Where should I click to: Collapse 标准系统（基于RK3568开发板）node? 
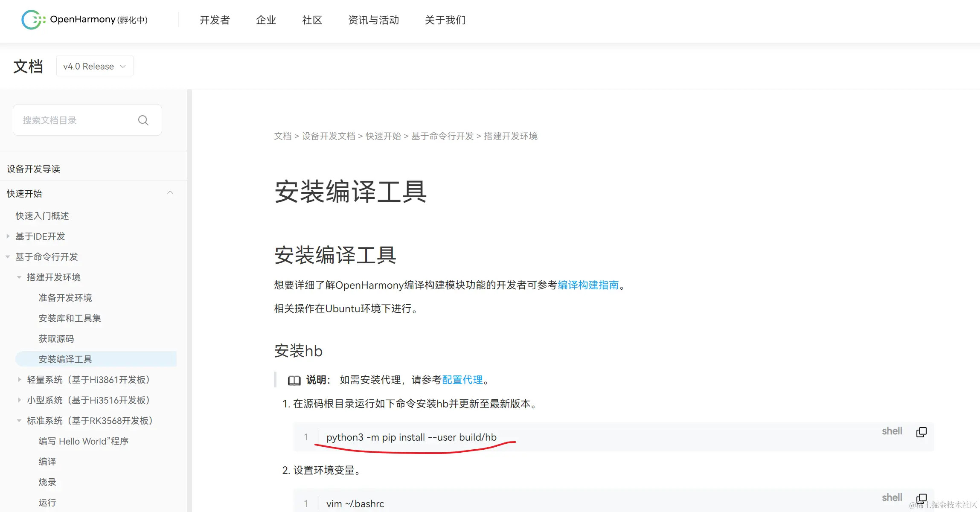click(x=19, y=420)
